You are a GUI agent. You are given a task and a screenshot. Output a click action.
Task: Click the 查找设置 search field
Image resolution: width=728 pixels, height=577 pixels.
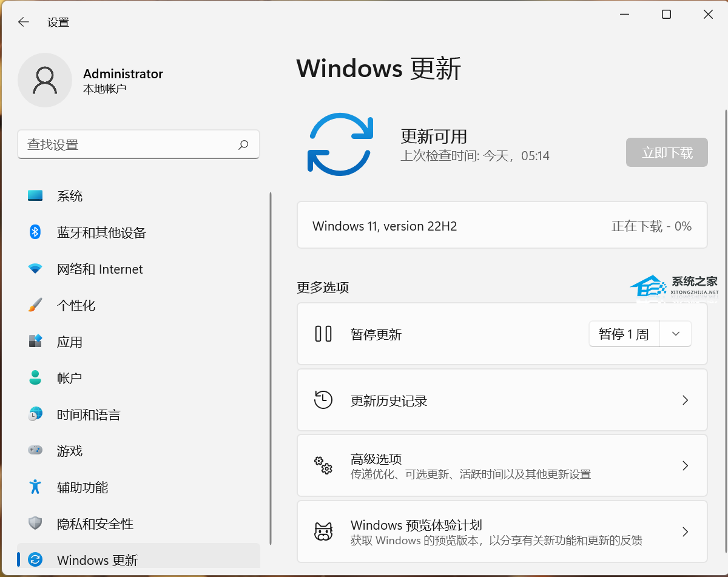click(x=139, y=144)
